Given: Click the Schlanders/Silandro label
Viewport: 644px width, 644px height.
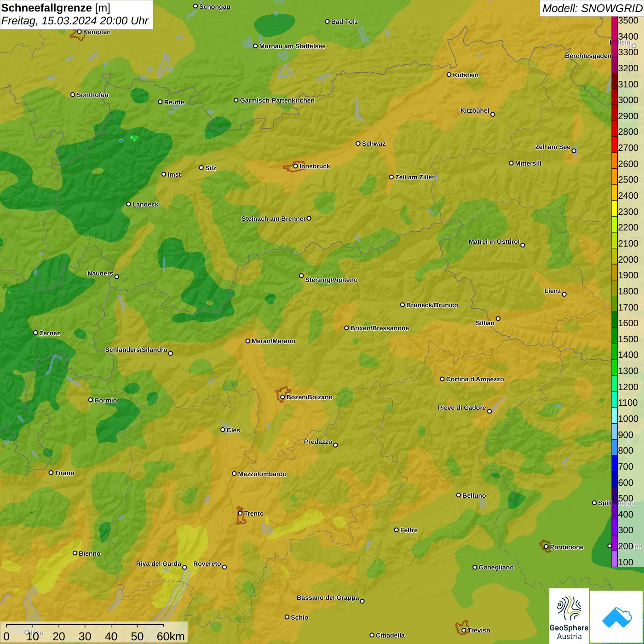Looking at the screenshot, I should pos(136,350).
